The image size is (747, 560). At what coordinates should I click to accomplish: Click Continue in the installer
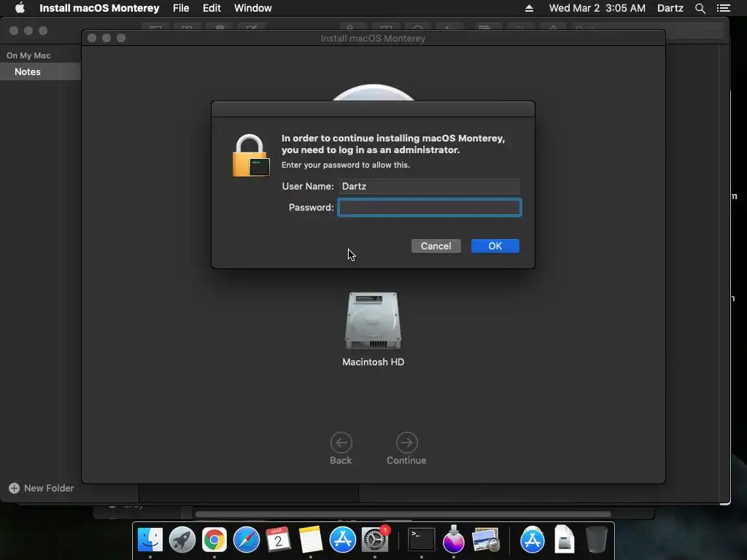pyautogui.click(x=406, y=448)
